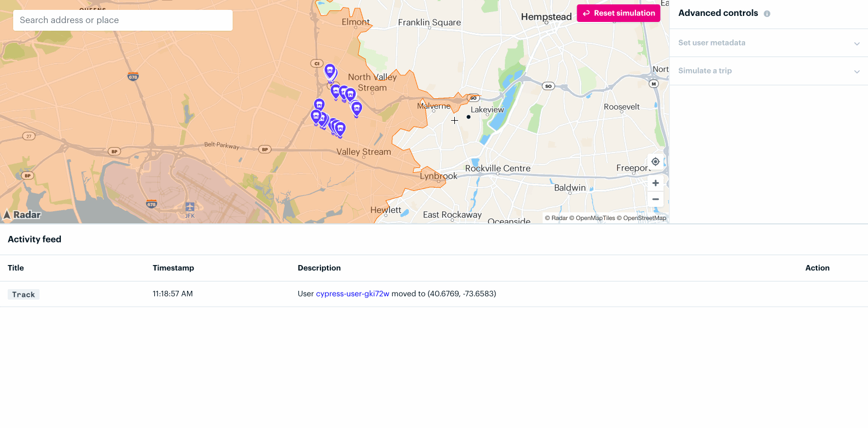This screenshot has height=428, width=868.
Task: Click the event description coordinates text
Action: tap(462, 294)
